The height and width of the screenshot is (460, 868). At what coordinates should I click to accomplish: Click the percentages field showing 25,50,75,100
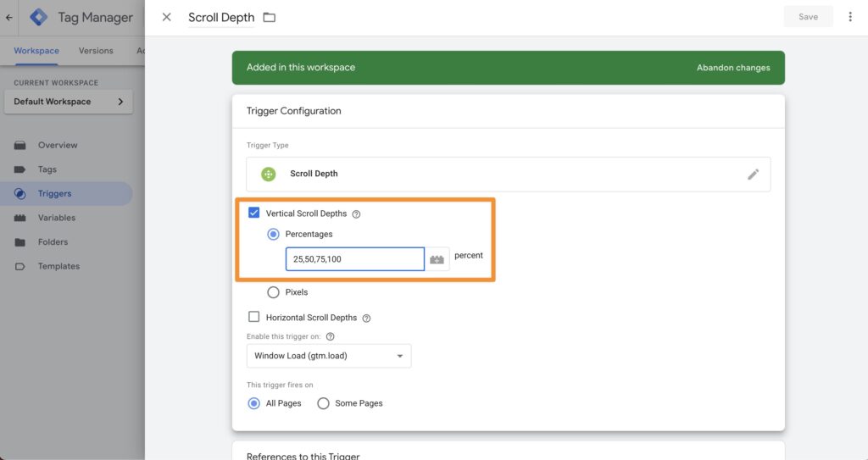pos(355,259)
